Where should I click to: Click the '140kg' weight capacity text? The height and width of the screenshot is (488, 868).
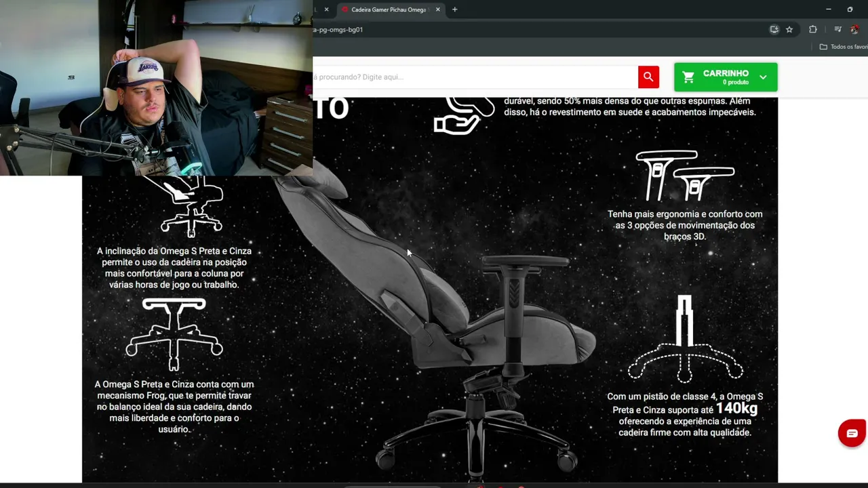[x=736, y=409]
